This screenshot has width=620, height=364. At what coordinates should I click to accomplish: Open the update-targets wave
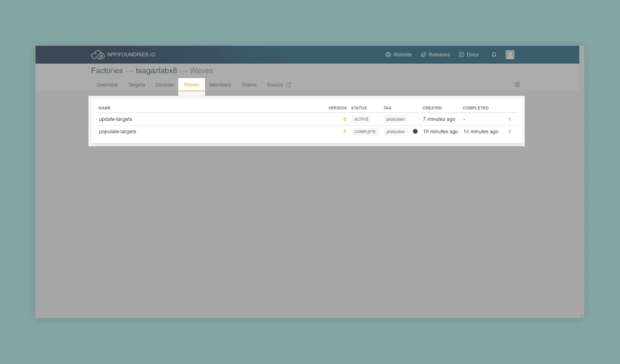point(115,119)
